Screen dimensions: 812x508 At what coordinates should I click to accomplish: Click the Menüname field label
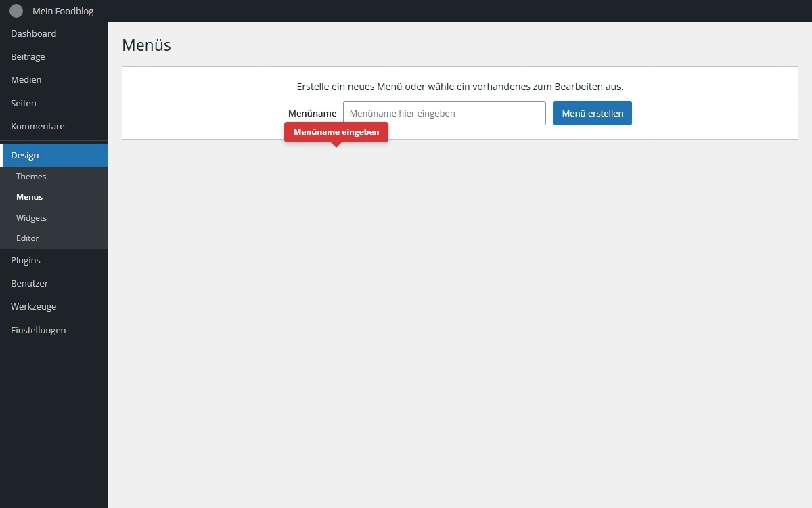(312, 113)
